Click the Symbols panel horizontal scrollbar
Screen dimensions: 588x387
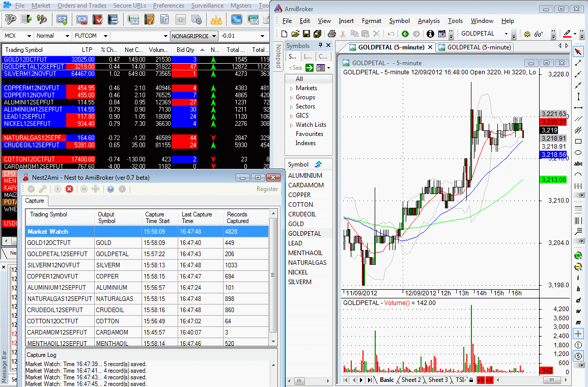click(x=308, y=381)
